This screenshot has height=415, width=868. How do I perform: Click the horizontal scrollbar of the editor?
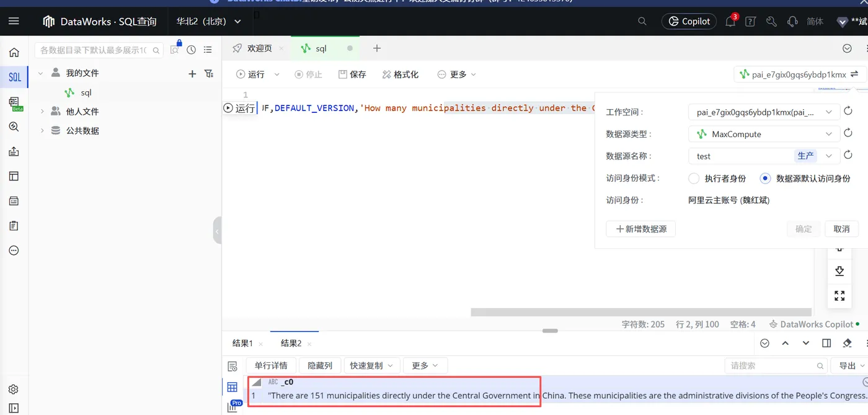tap(641, 312)
